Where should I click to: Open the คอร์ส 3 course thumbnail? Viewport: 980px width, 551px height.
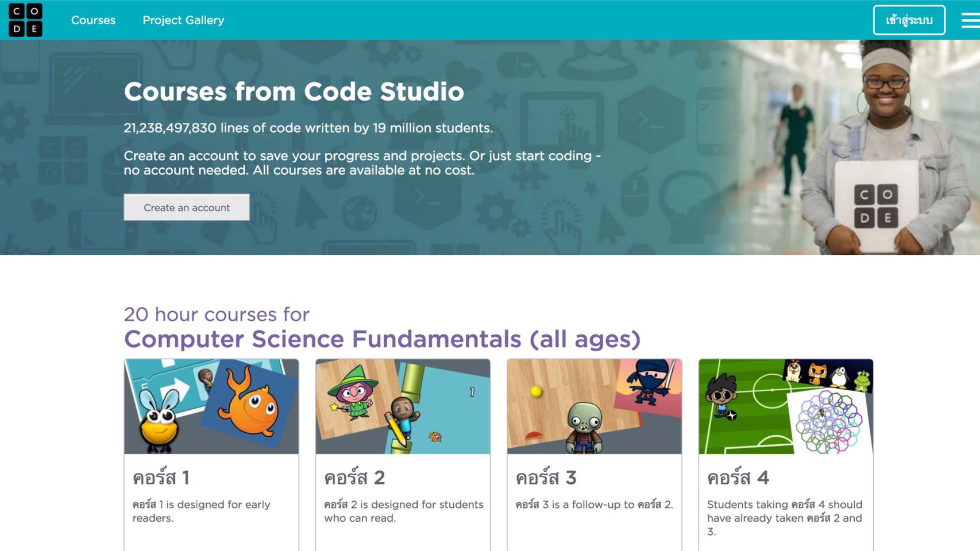click(x=595, y=406)
